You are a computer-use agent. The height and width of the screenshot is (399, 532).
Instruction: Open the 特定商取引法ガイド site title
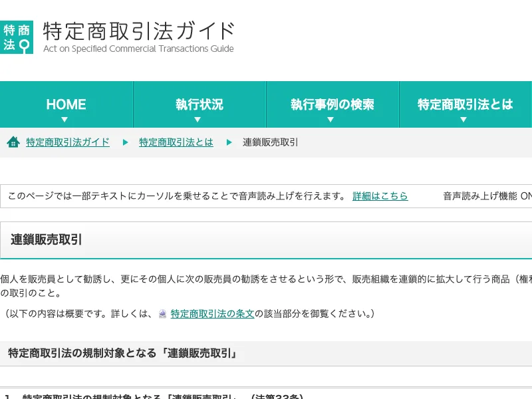(139, 31)
